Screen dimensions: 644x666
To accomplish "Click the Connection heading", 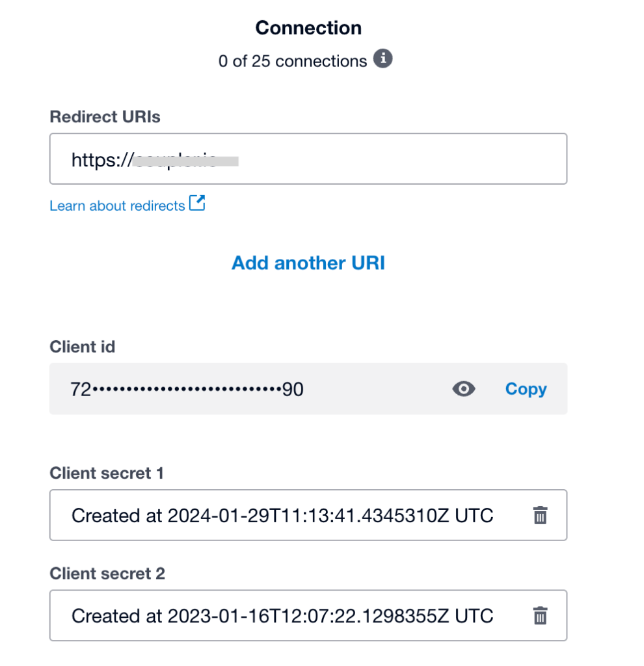I will tap(308, 28).
